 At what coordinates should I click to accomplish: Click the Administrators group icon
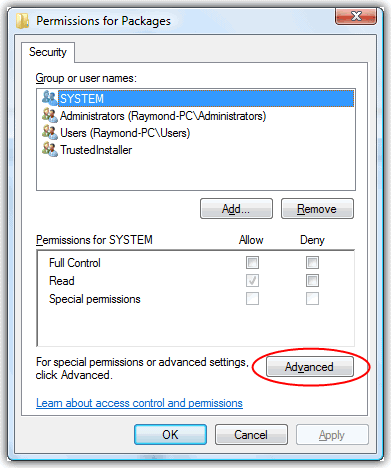[50, 115]
